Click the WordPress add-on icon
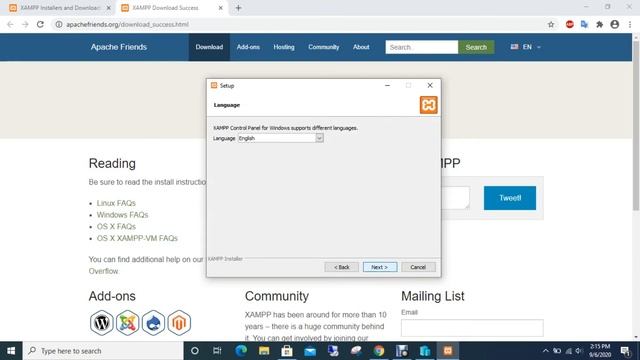640x360 pixels. [x=102, y=323]
